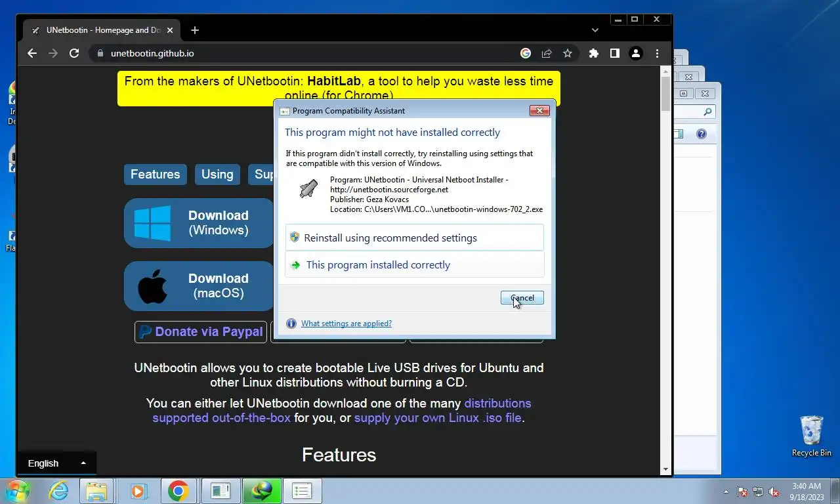Open a new tab with the plus button
Image resolution: width=840 pixels, height=504 pixels.
click(195, 30)
